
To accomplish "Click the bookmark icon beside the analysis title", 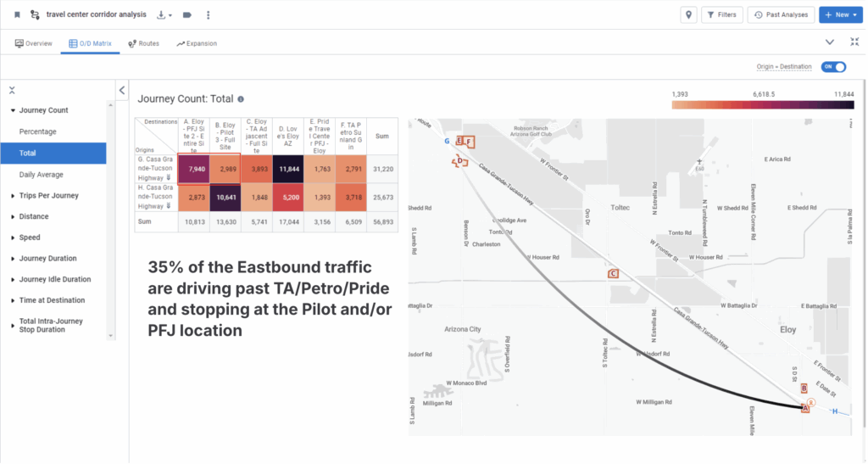I will 17,14.
